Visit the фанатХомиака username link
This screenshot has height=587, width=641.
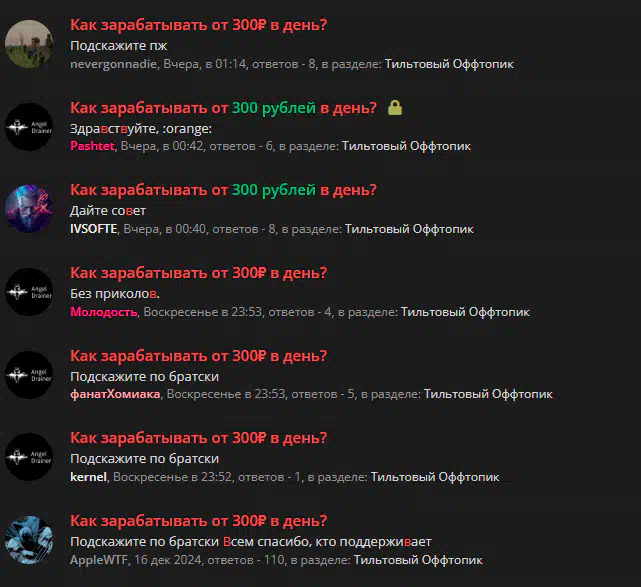[x=115, y=394]
